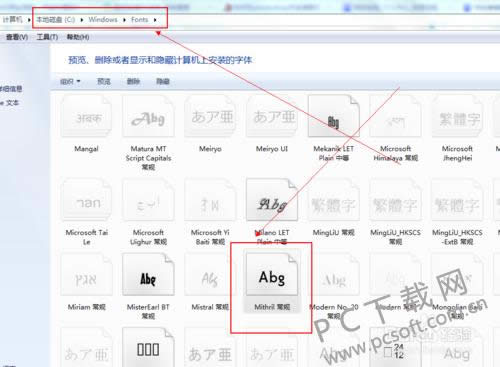Select the Mekanik LET Plain font

tap(334, 116)
